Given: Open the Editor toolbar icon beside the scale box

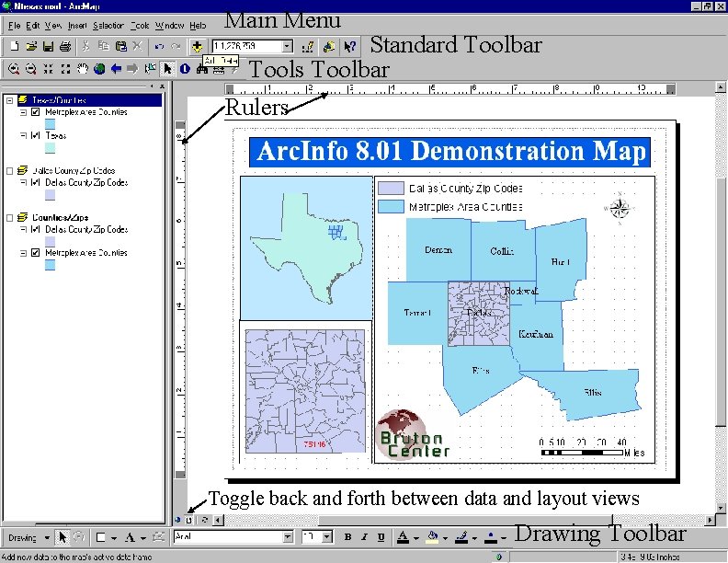Looking at the screenshot, I should (x=307, y=46).
